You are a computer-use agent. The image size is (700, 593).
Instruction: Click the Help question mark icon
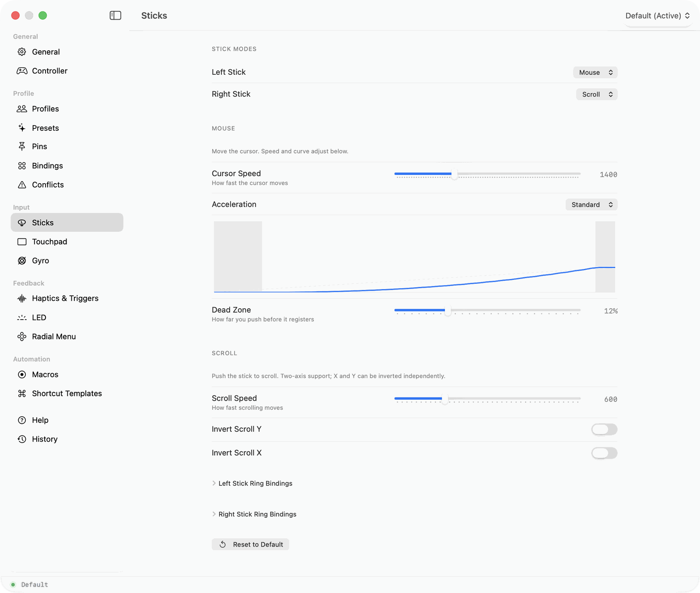coord(22,420)
